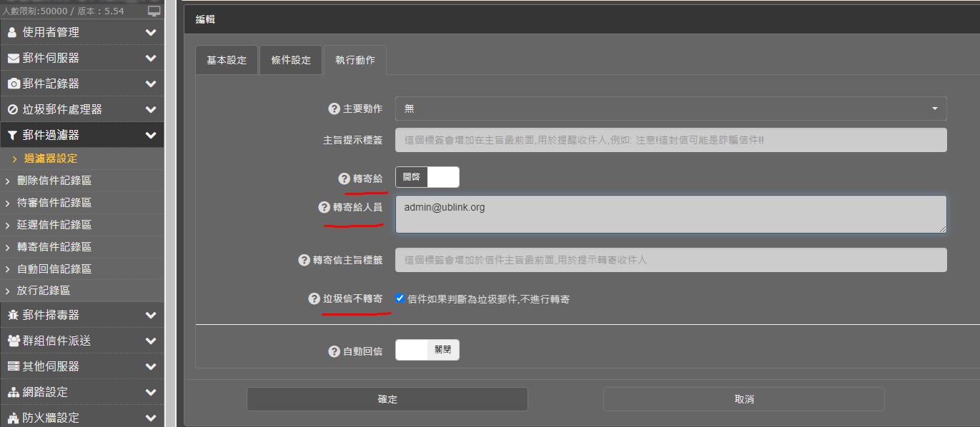
Task: Toggle the 自動回信 auto-reply switch
Action: 427,350
